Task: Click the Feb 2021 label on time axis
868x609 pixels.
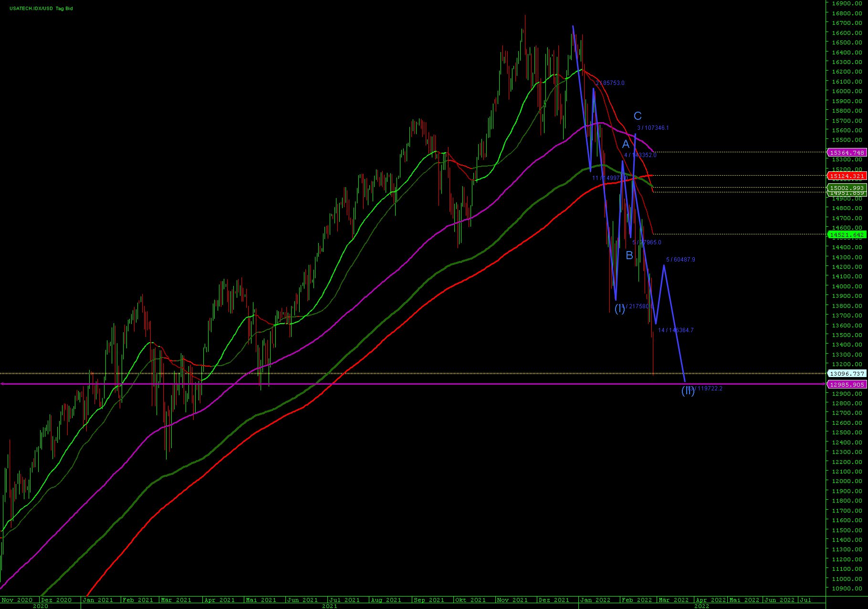Action: pos(138,600)
